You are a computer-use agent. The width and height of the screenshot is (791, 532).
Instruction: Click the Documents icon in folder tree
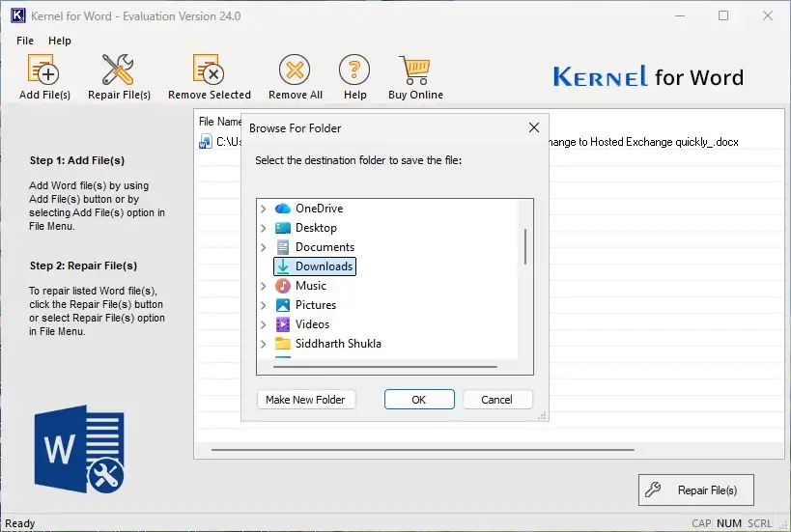click(x=282, y=247)
